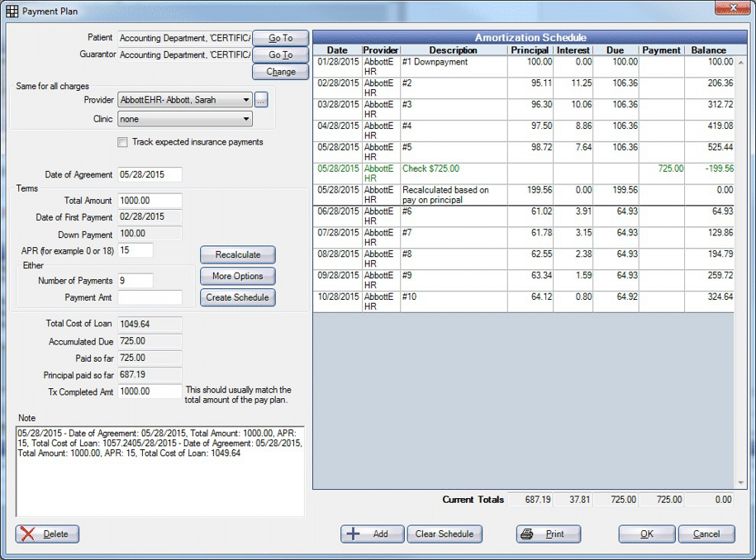
Task: Expand the Clinic dropdown
Action: pyautogui.click(x=246, y=119)
